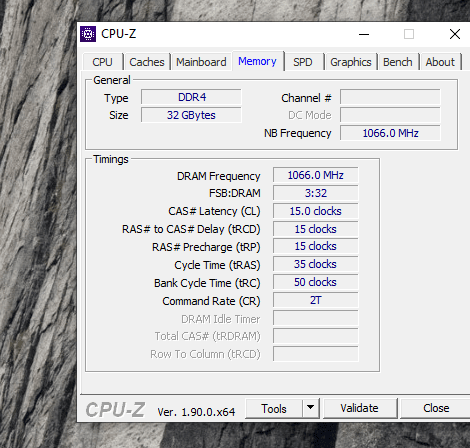
Task: Open the CPU tab
Action: (102, 62)
